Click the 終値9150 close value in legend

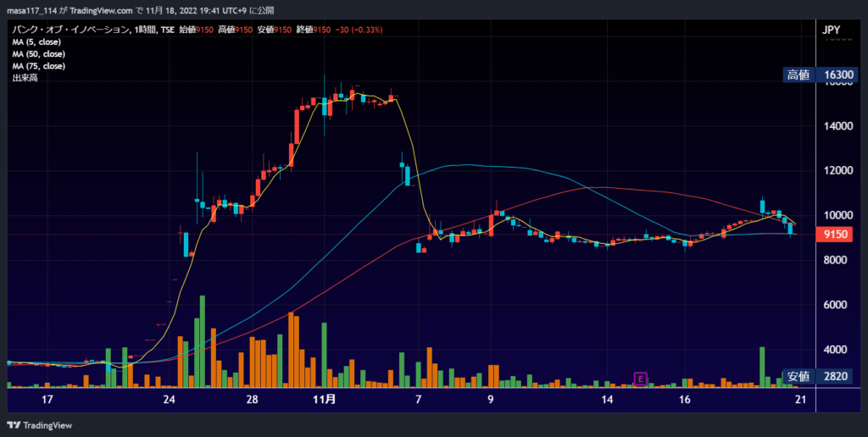coord(314,30)
